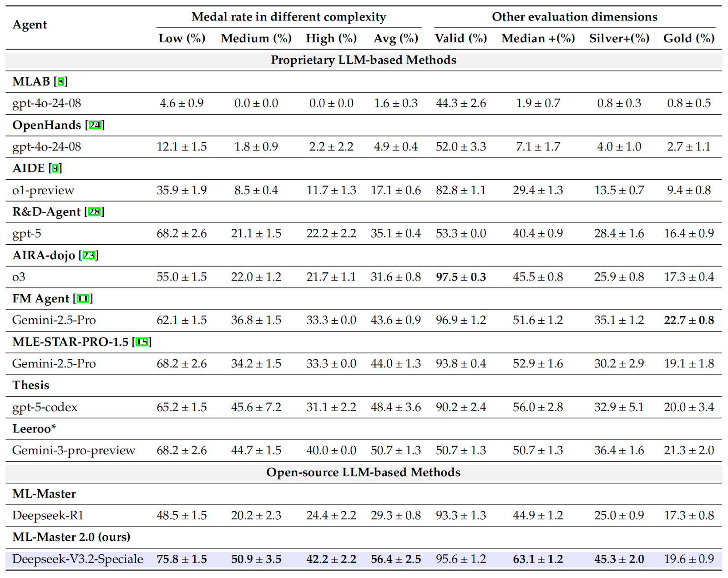Follow the R&D-Agent citation reference
Image resolution: width=728 pixels, height=578 pixels.
tap(95, 212)
